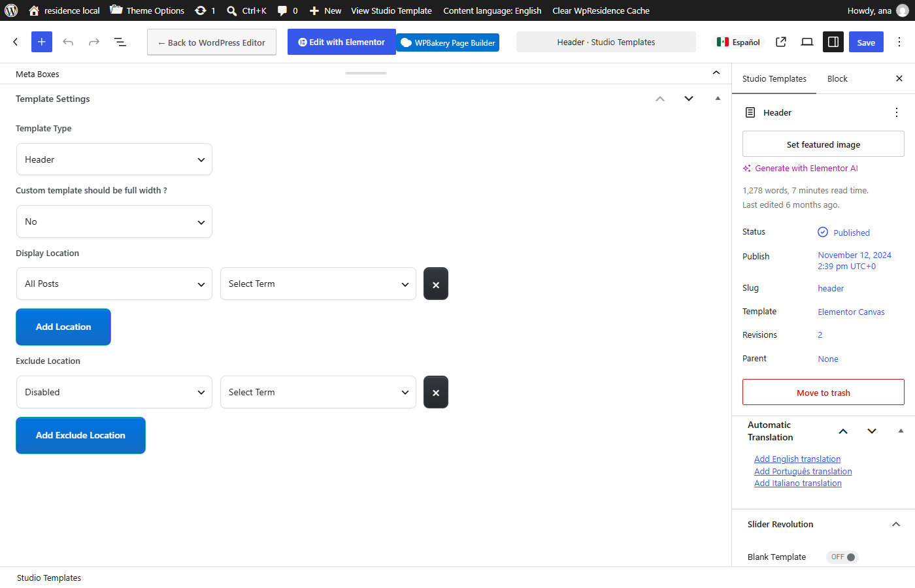The image size is (915, 588).
Task: Click Edit with Elementor button
Action: coord(342,42)
